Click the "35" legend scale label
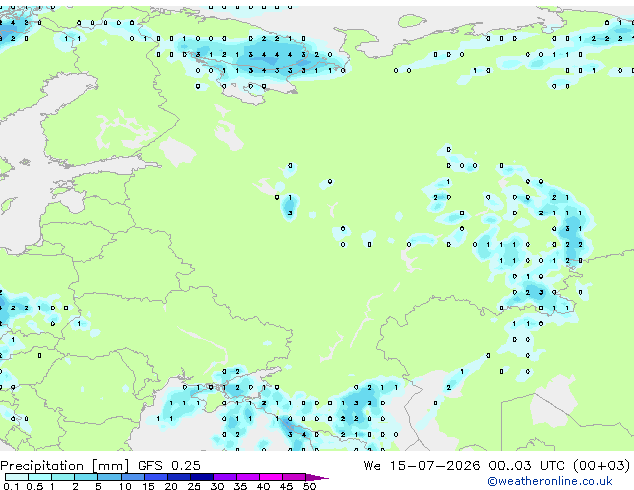This screenshot has height=490, width=634. 240,486
